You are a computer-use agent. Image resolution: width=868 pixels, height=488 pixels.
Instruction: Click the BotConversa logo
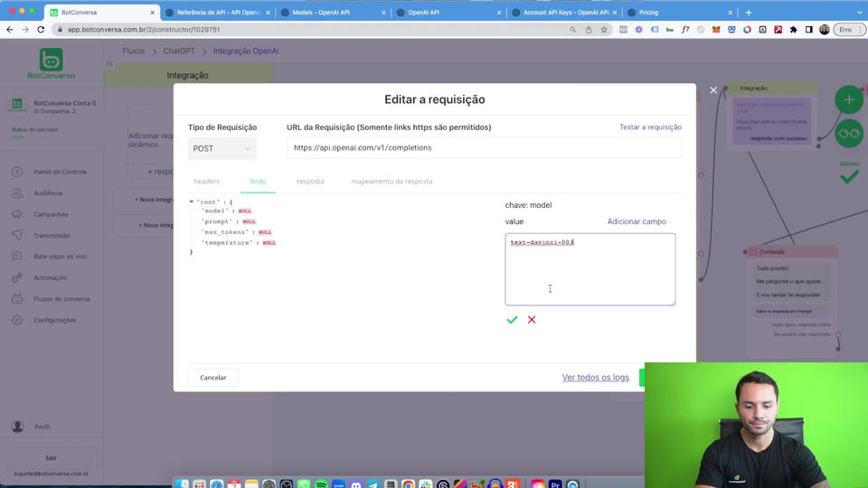(51, 63)
